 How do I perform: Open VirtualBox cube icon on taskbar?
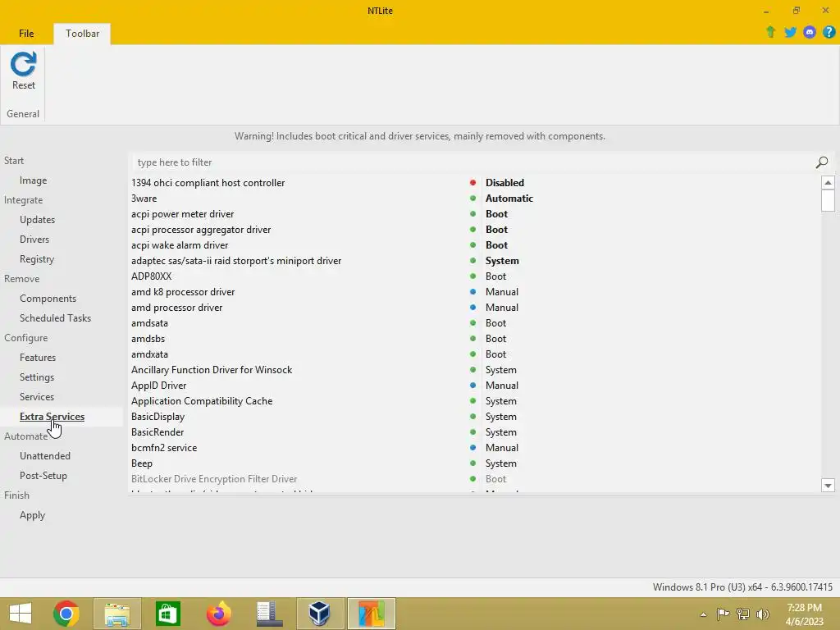(320, 614)
